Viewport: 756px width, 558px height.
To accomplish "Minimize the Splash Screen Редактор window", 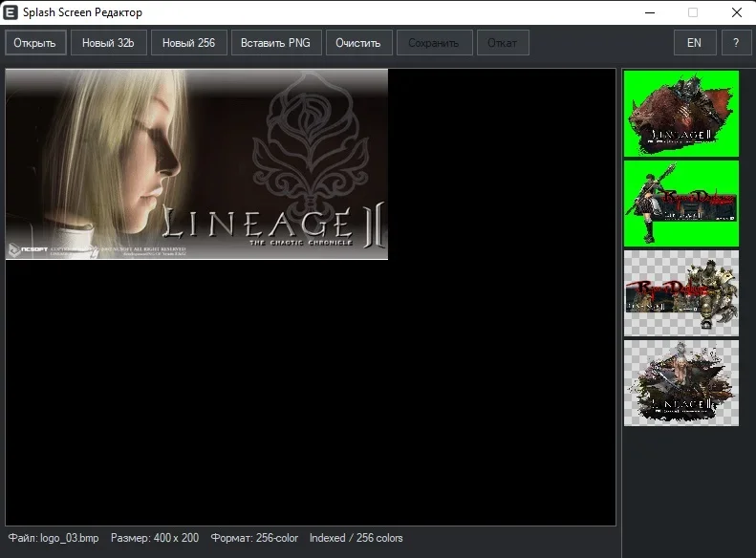I will click(x=650, y=12).
